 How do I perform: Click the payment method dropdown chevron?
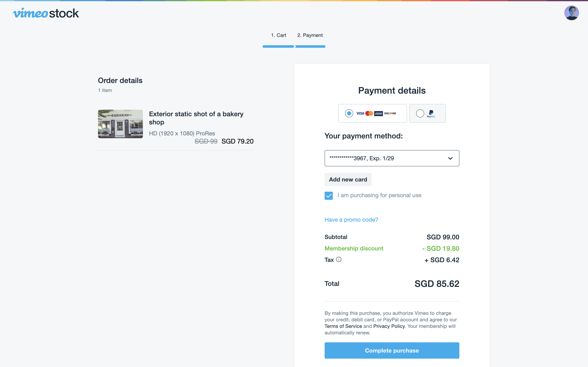pyautogui.click(x=450, y=158)
